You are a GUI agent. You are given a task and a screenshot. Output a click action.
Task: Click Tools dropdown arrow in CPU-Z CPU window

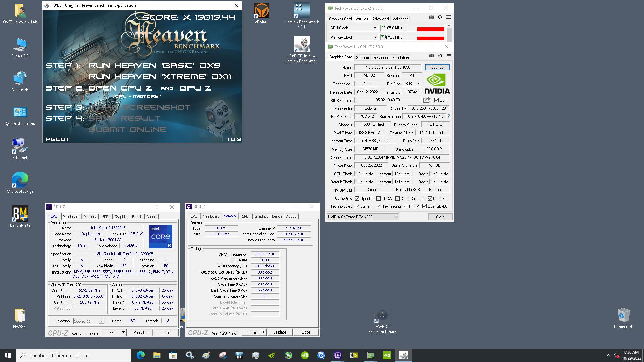(x=123, y=333)
